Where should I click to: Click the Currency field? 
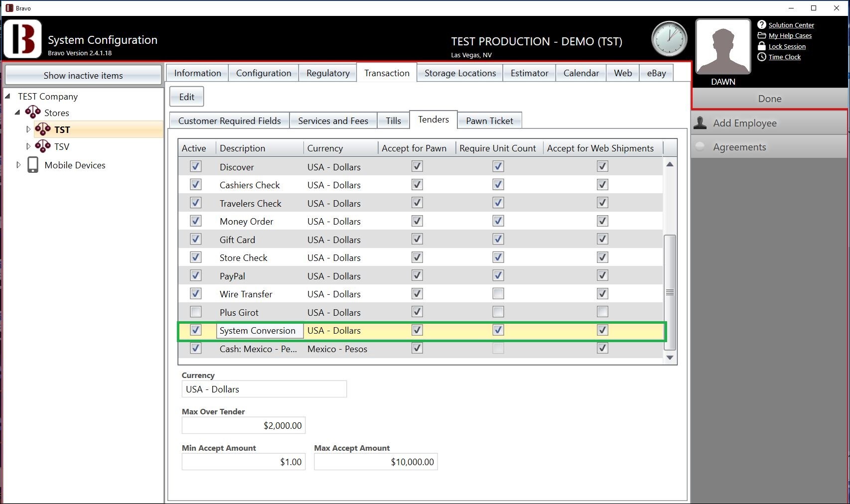point(264,389)
